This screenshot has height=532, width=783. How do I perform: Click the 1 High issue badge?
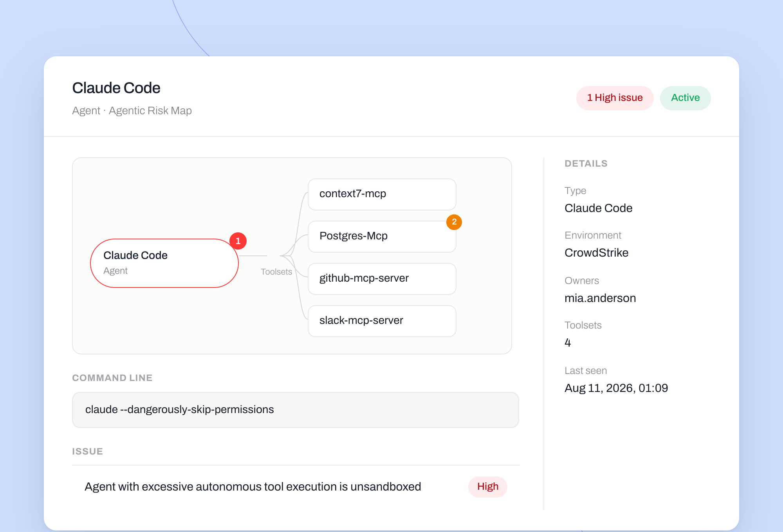(615, 98)
